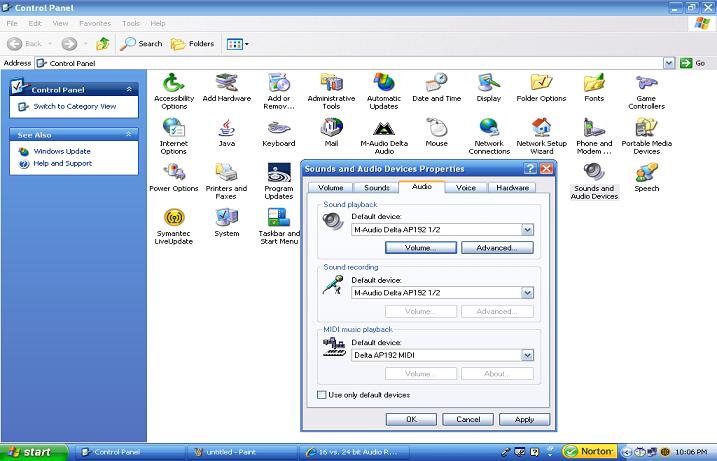Open Administrative Tools folder icon
This screenshot has width=717, height=461.
point(332,91)
